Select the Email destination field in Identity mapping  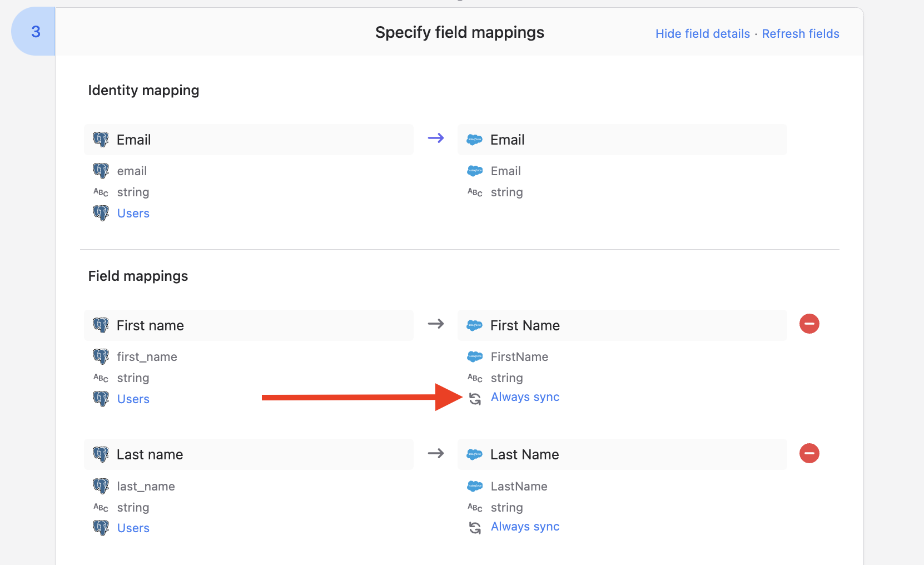coord(622,140)
